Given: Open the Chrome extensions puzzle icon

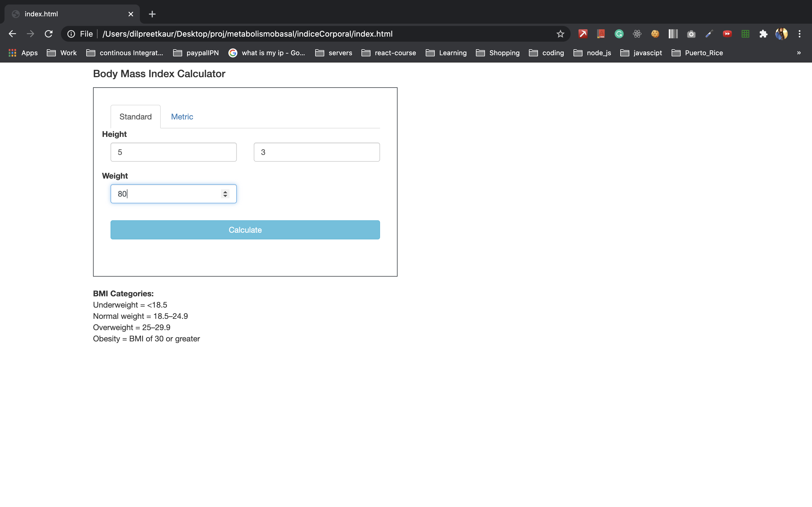Looking at the screenshot, I should (763, 34).
